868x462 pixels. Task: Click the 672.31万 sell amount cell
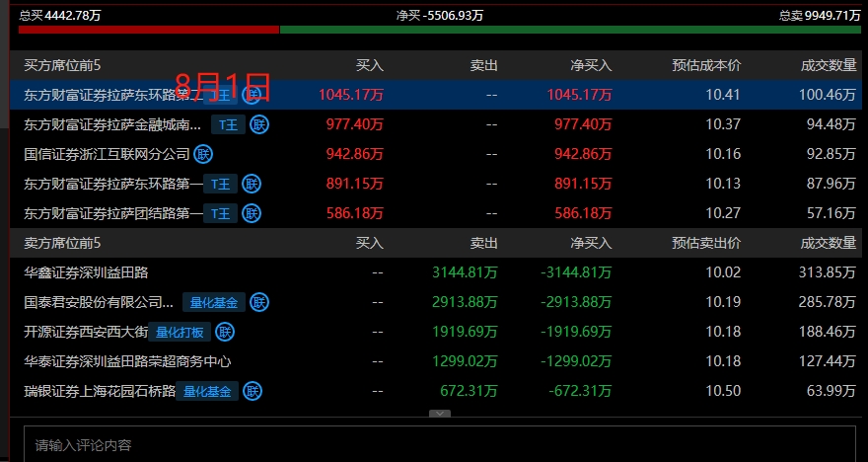click(469, 392)
